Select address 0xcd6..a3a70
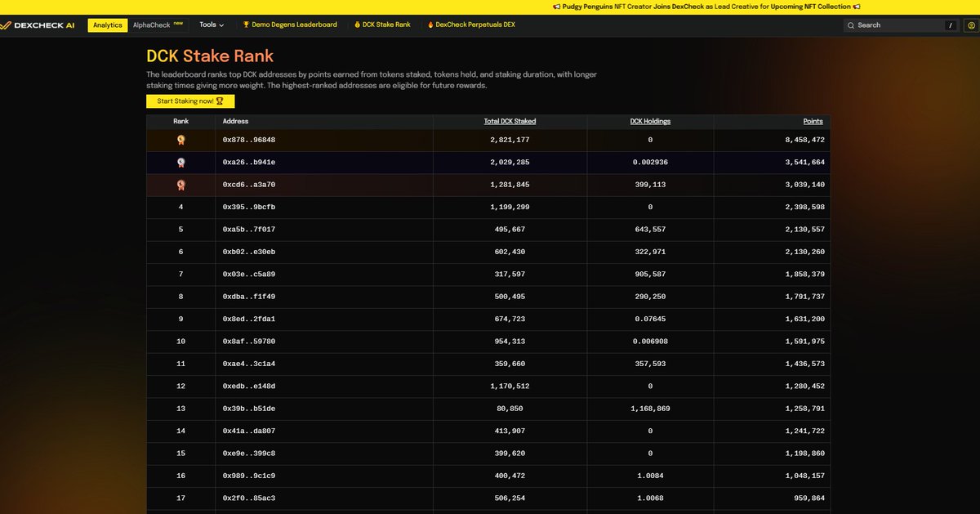980x514 pixels. point(249,185)
